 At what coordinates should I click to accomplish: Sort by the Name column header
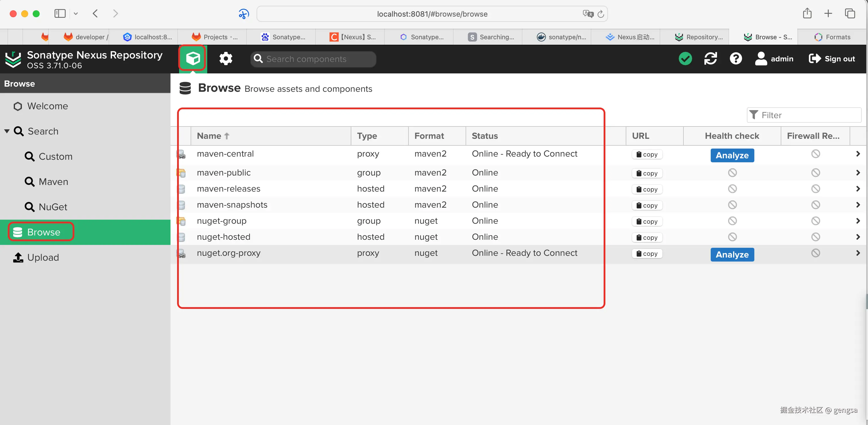(x=209, y=136)
